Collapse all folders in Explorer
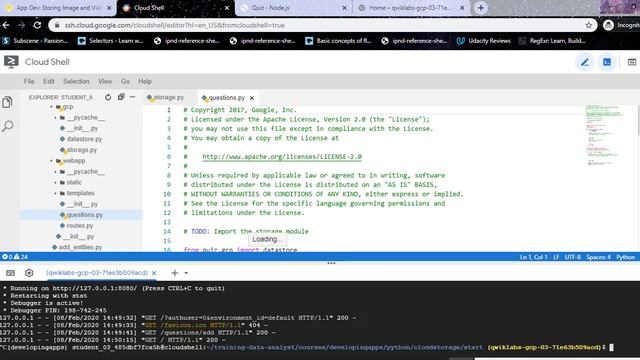 121,97
